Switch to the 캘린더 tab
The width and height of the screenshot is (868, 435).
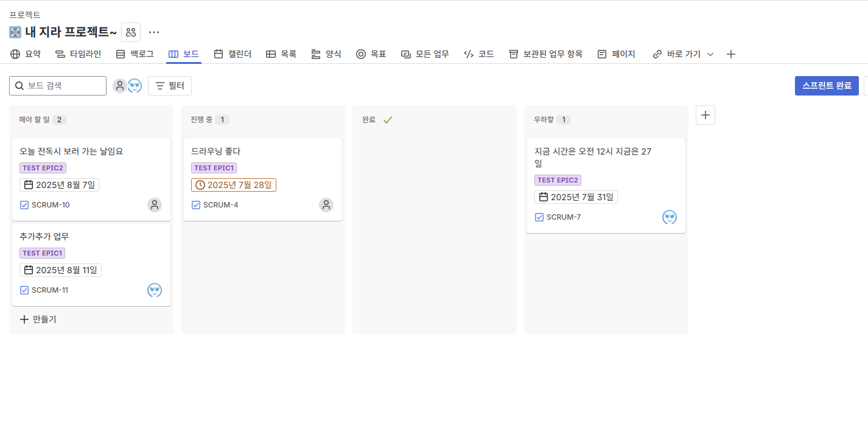point(233,54)
